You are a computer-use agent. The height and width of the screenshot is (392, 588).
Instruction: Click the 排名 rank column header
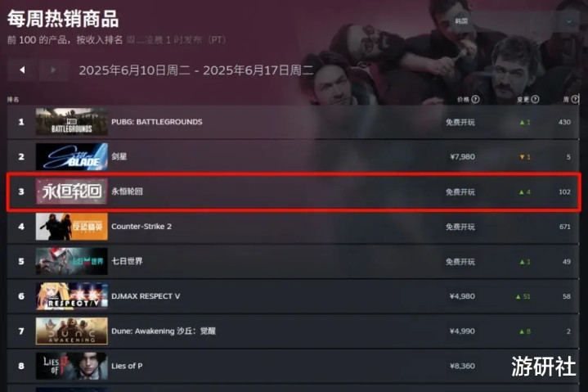pyautogui.click(x=13, y=99)
